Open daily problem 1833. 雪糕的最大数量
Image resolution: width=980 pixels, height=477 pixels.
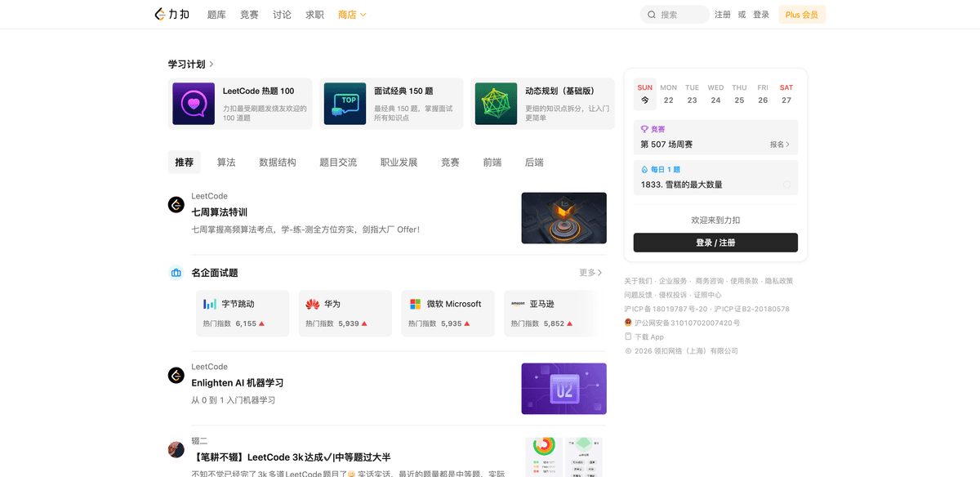[x=681, y=185]
